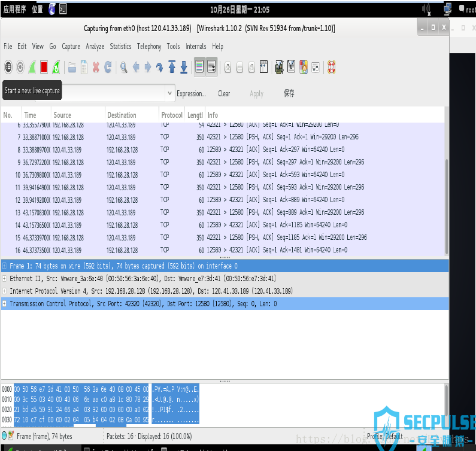Sort packets by Time column header
The height and width of the screenshot is (451, 476).
36,115
